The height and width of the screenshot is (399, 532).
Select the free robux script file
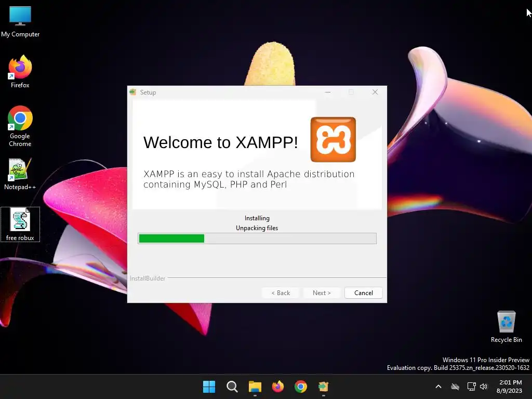click(x=20, y=224)
